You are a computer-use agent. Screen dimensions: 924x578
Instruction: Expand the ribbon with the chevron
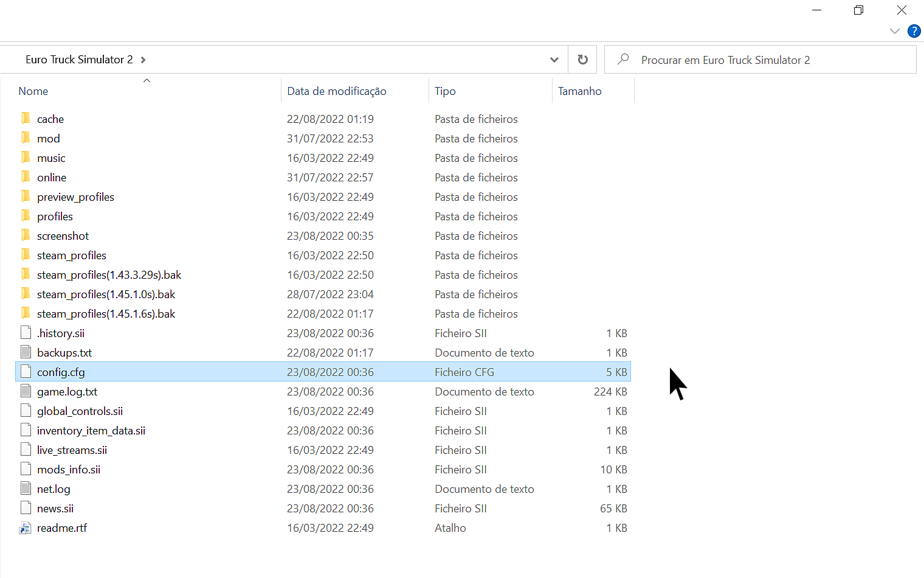(894, 31)
